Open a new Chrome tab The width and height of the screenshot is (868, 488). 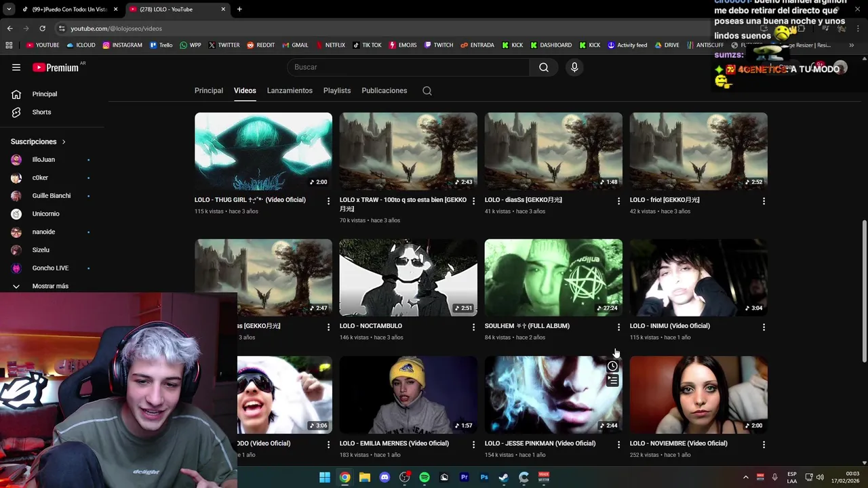coord(239,9)
